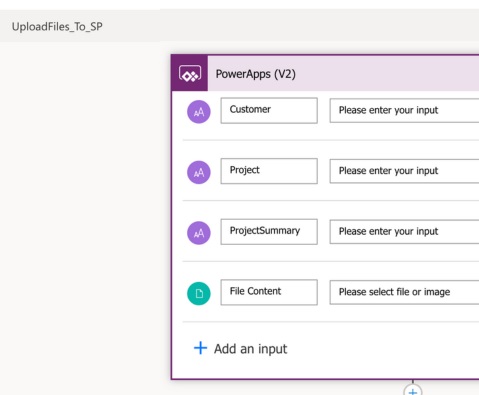Viewport: 479px width, 395px height.
Task: Click the text-type icon beside Customer
Action: click(199, 112)
